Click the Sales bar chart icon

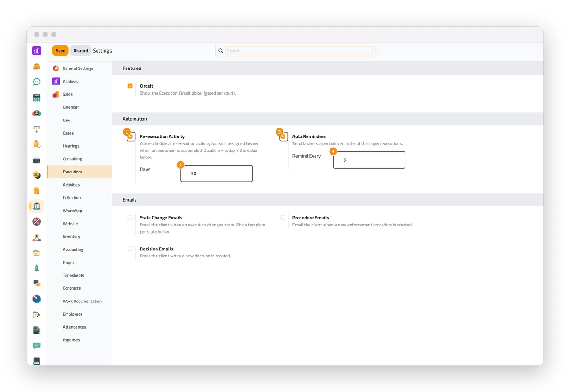click(x=56, y=94)
